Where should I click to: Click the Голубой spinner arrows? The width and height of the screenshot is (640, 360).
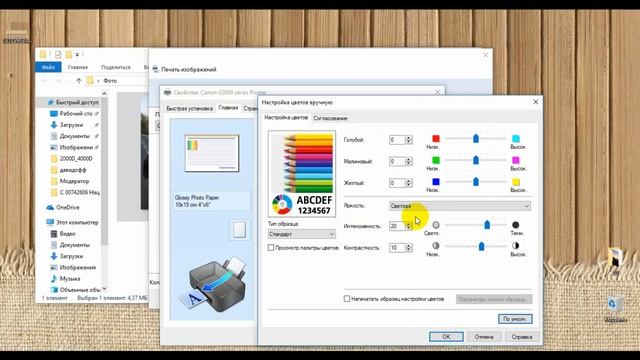tap(408, 140)
